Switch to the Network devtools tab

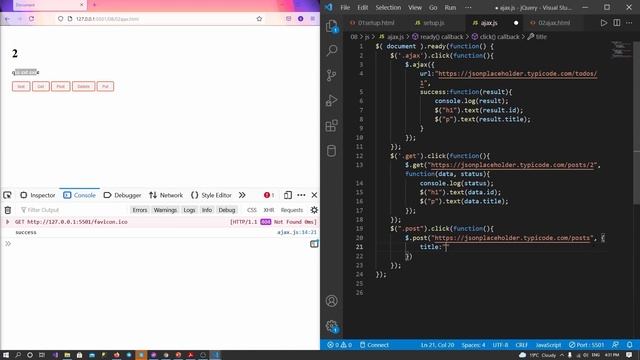pyautogui.click(x=166, y=195)
